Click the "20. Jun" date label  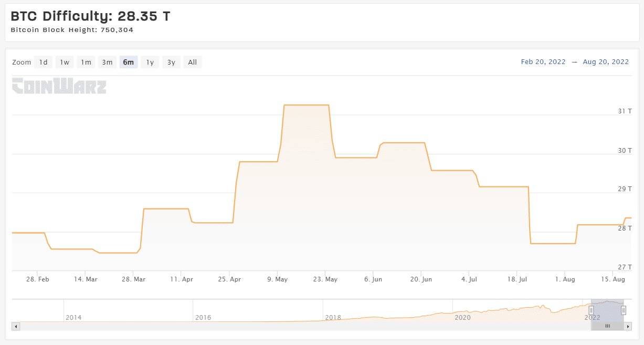[421, 279]
